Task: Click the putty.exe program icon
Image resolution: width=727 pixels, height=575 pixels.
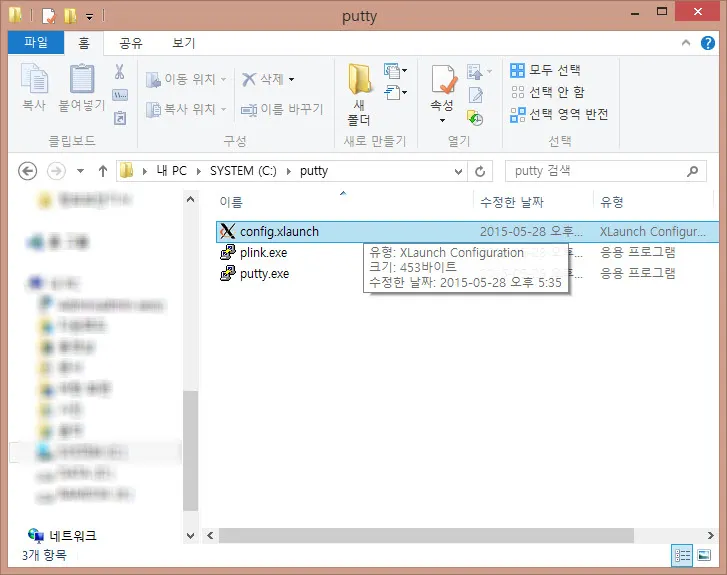Action: 228,273
